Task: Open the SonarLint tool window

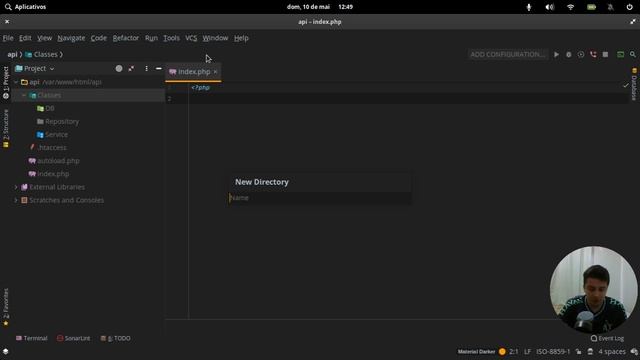Action: coord(73,338)
